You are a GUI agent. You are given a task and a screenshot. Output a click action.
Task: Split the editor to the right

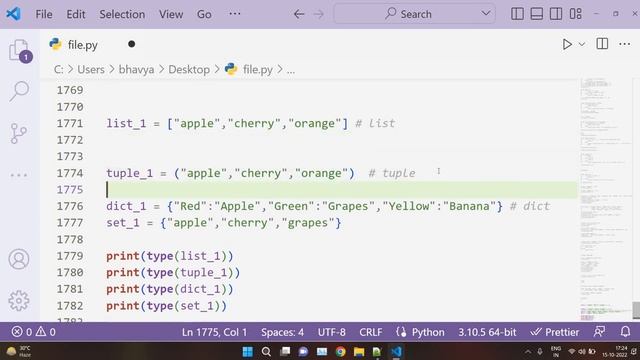click(602, 44)
